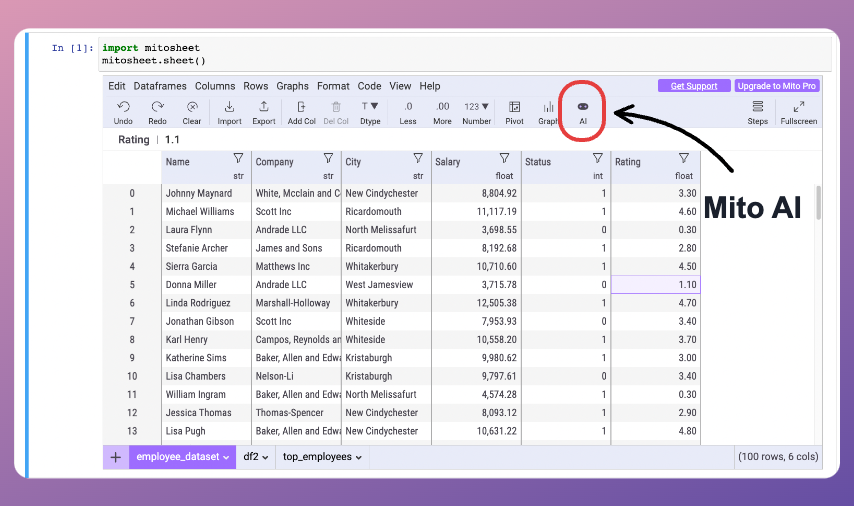The height and width of the screenshot is (506, 854).
Task: Expand the Dtype dropdown
Action: [370, 107]
